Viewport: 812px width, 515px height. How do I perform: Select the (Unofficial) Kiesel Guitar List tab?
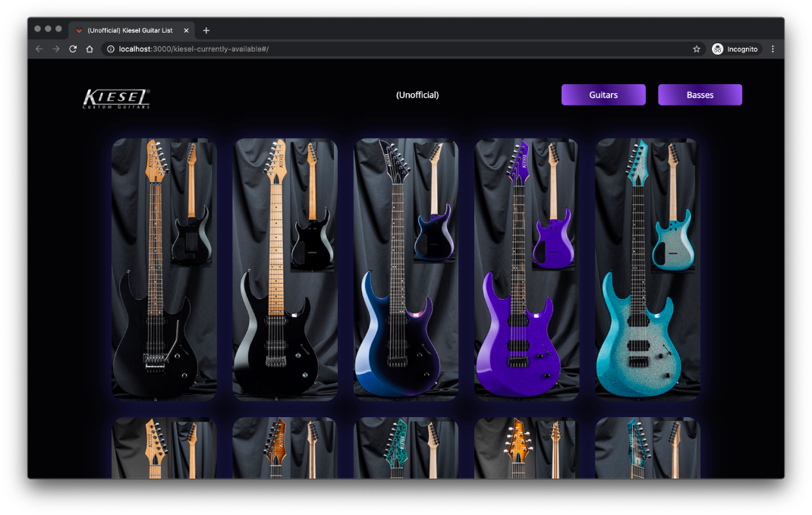point(131,30)
